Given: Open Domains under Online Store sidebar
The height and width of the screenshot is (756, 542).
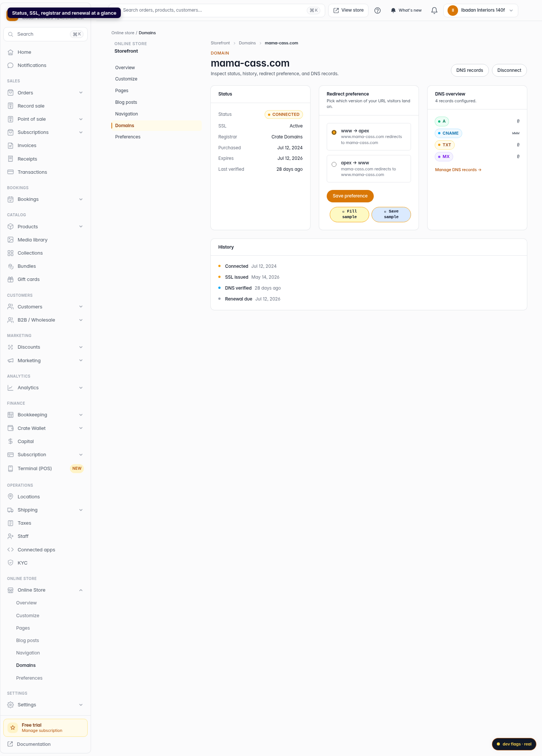Looking at the screenshot, I should click(x=26, y=665).
